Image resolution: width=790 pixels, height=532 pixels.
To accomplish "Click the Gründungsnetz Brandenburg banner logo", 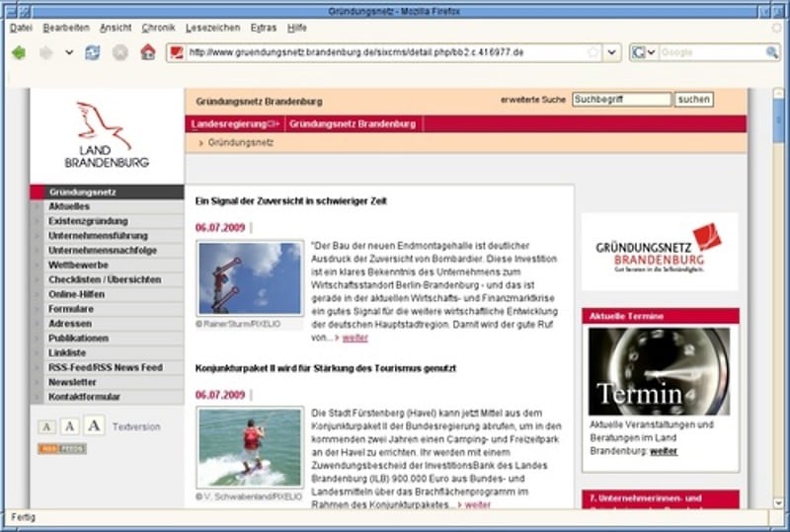I will coord(660,252).
